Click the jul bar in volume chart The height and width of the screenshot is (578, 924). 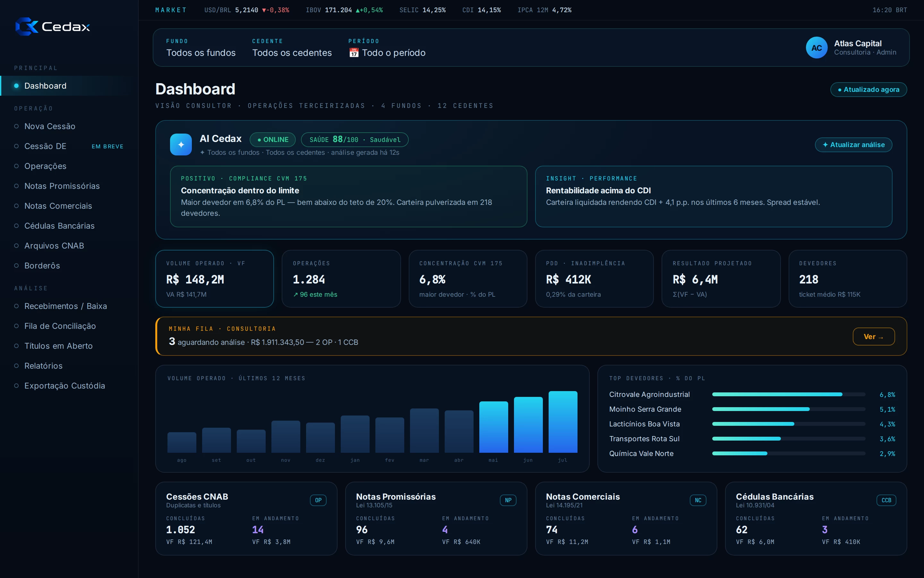pyautogui.click(x=563, y=422)
